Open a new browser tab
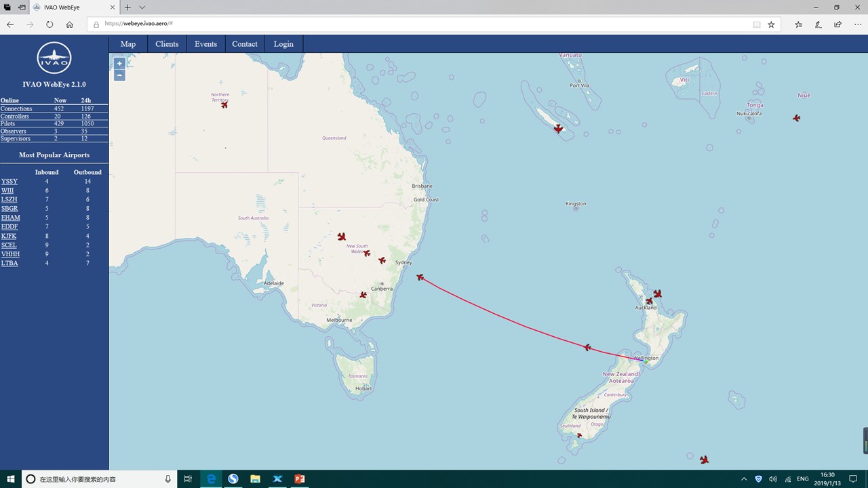The height and width of the screenshot is (488, 868). [x=127, y=7]
